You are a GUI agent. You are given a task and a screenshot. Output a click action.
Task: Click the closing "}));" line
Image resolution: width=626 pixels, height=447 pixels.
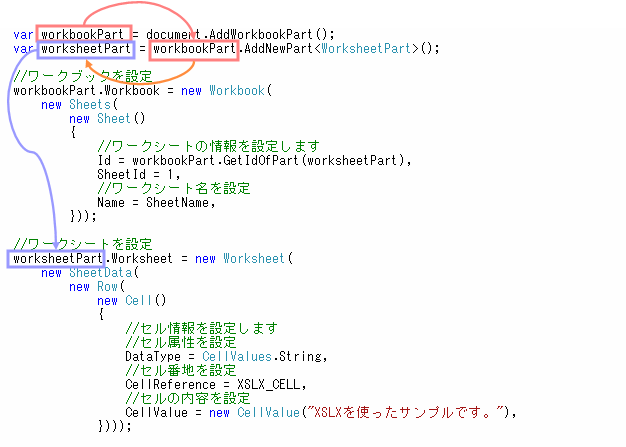83,216
